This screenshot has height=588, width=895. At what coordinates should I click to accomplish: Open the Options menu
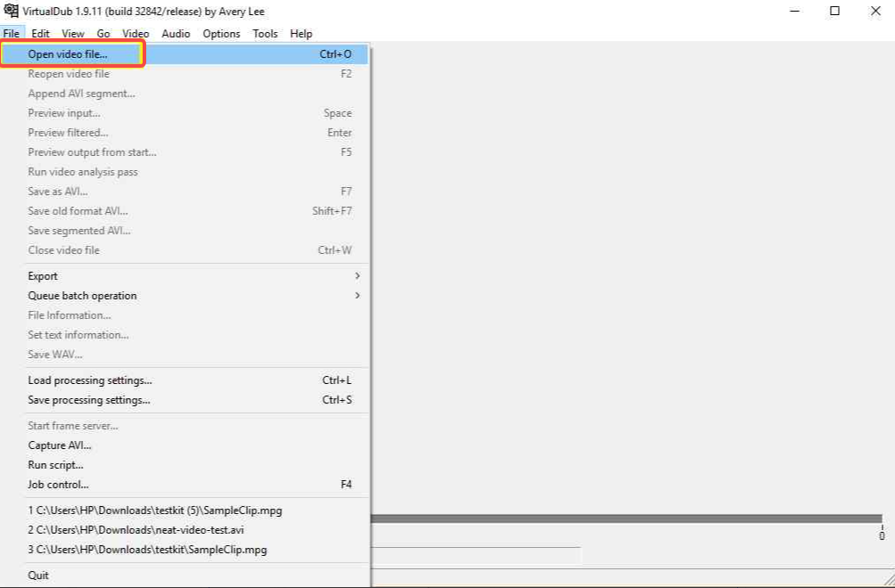[220, 34]
